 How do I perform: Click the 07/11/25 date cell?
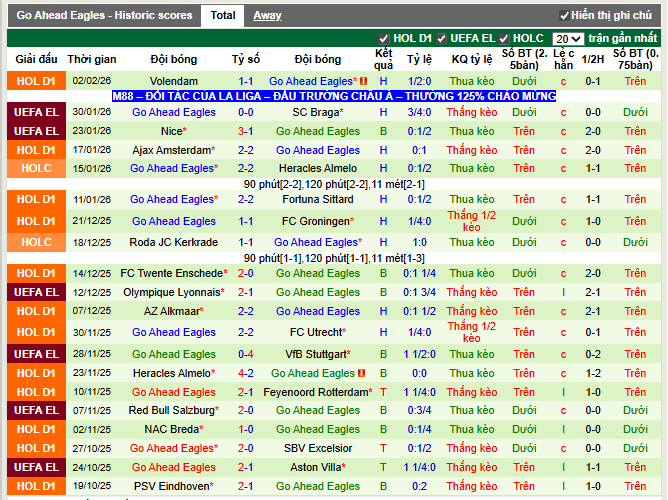point(92,411)
